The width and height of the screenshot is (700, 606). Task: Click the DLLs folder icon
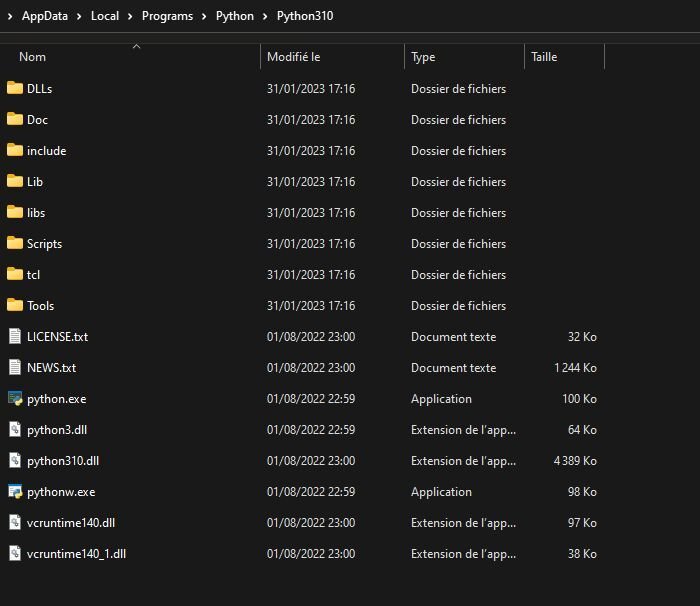pos(15,88)
